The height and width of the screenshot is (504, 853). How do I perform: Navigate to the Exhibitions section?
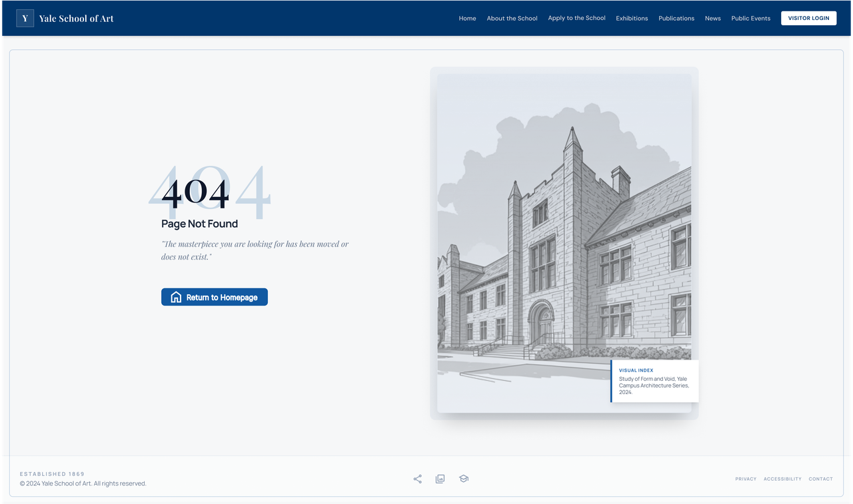tap(632, 18)
